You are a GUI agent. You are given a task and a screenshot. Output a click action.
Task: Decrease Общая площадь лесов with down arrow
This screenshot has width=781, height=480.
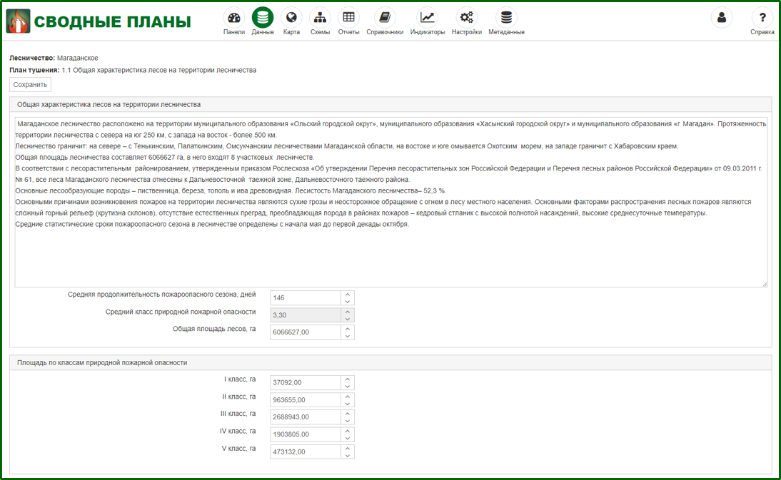(348, 336)
